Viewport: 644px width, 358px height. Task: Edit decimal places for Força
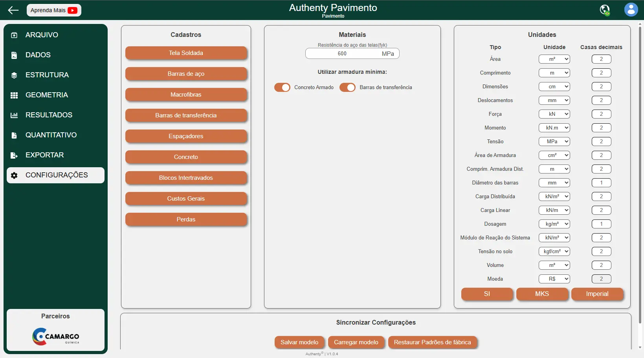pos(601,114)
